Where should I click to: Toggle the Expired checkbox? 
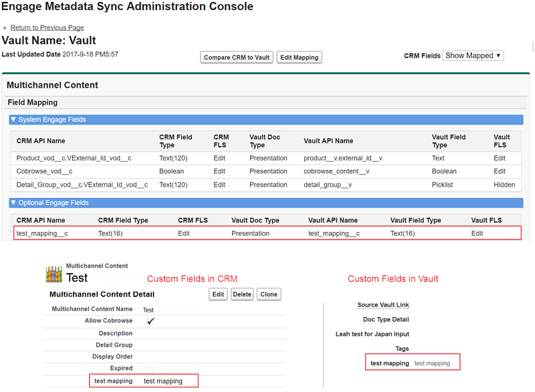tap(150, 369)
